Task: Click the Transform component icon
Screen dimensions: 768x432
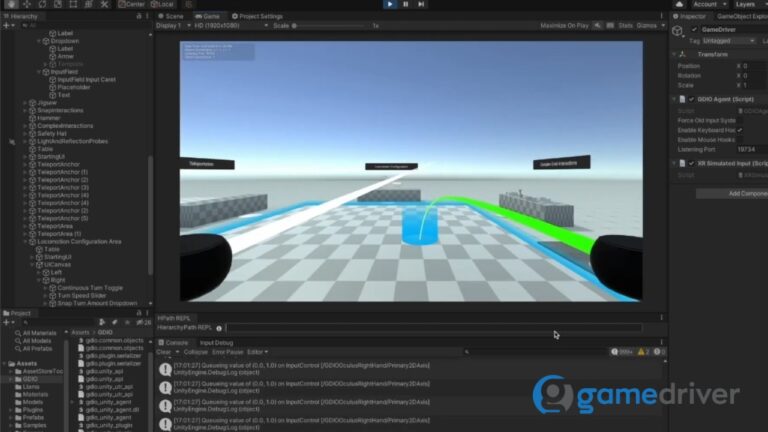Action: pyautogui.click(x=683, y=54)
